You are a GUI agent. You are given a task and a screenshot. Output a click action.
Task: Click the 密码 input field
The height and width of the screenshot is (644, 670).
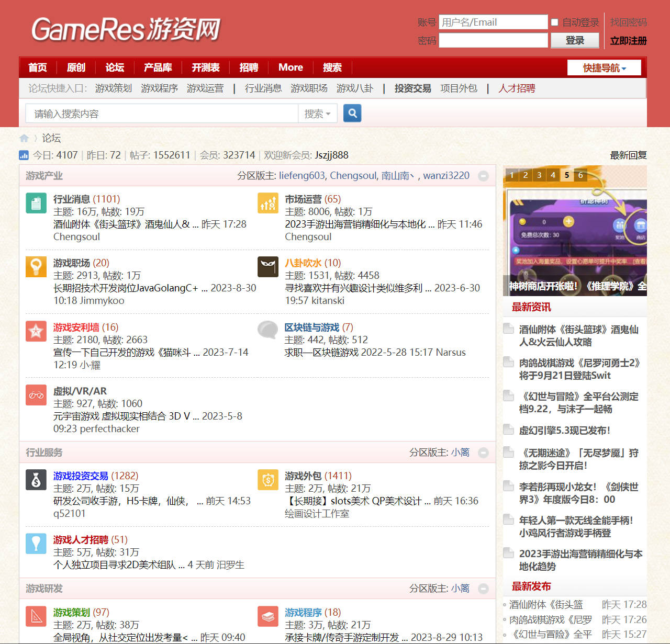[x=493, y=40]
